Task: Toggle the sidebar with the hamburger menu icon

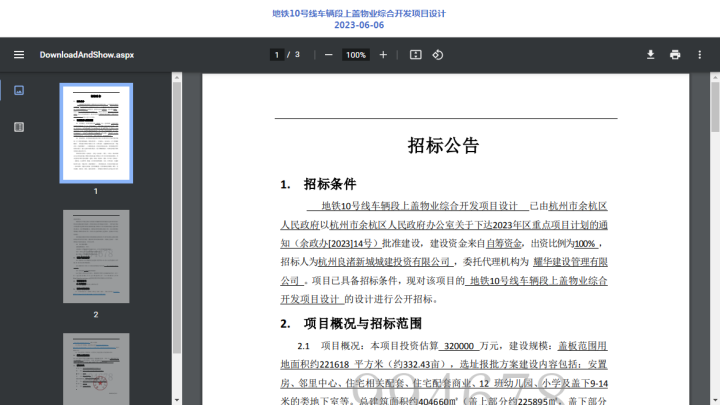Action: tap(19, 55)
